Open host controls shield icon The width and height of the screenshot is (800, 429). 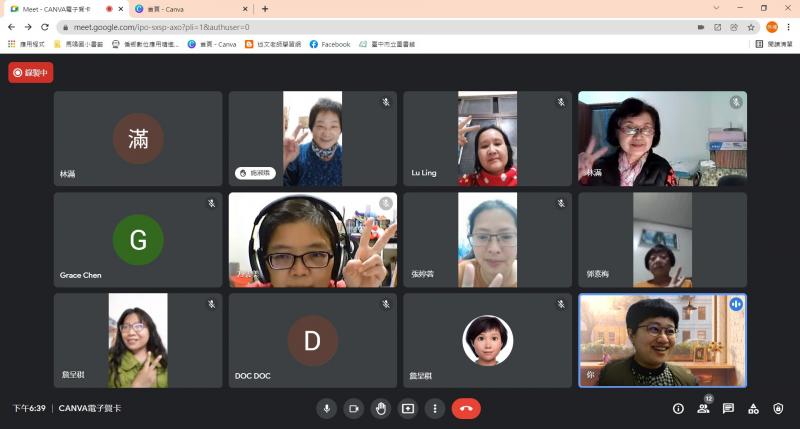pos(778,408)
